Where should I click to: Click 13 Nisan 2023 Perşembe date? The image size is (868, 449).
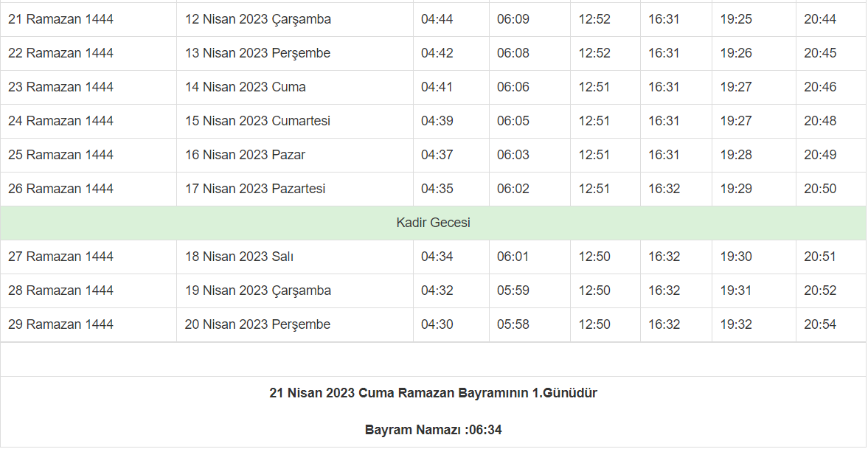click(x=257, y=53)
